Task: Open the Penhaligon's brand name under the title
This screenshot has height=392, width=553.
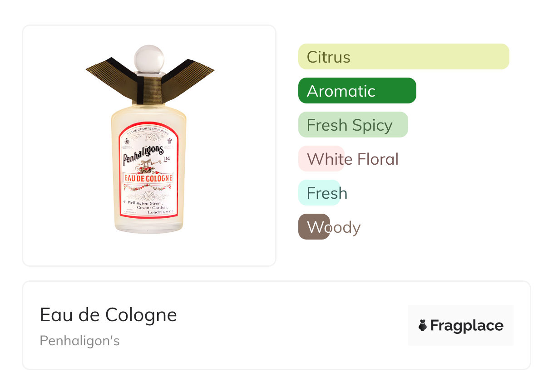Action: (x=79, y=341)
